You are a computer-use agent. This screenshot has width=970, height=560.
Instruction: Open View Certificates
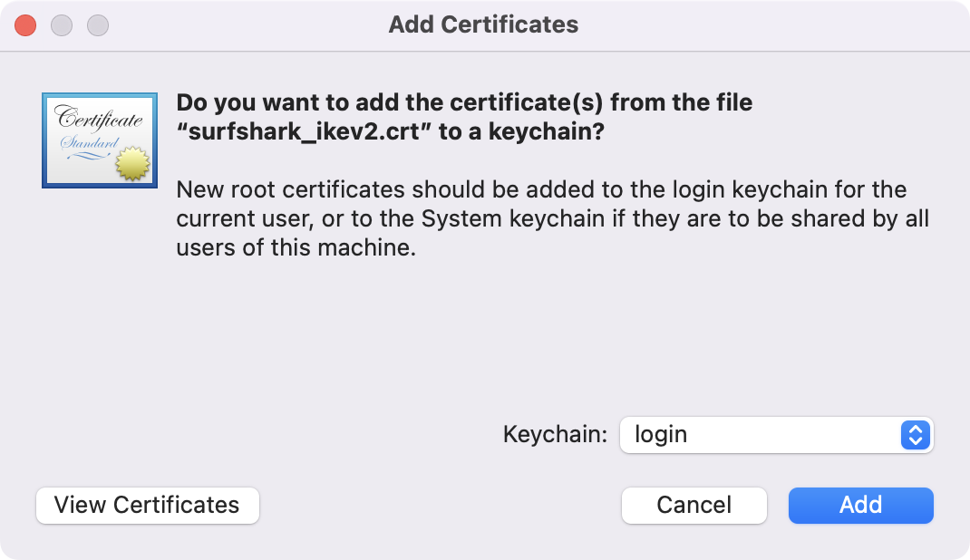click(x=147, y=505)
